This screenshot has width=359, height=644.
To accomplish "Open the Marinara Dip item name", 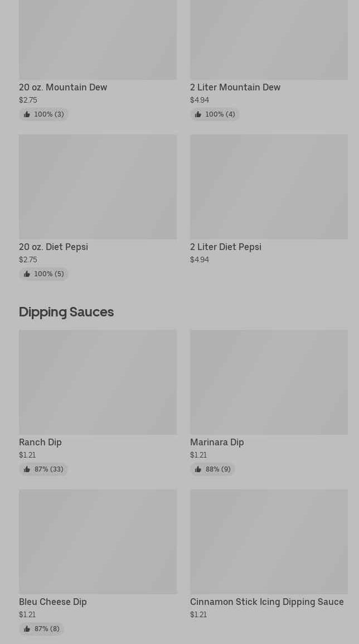I will [x=217, y=442].
